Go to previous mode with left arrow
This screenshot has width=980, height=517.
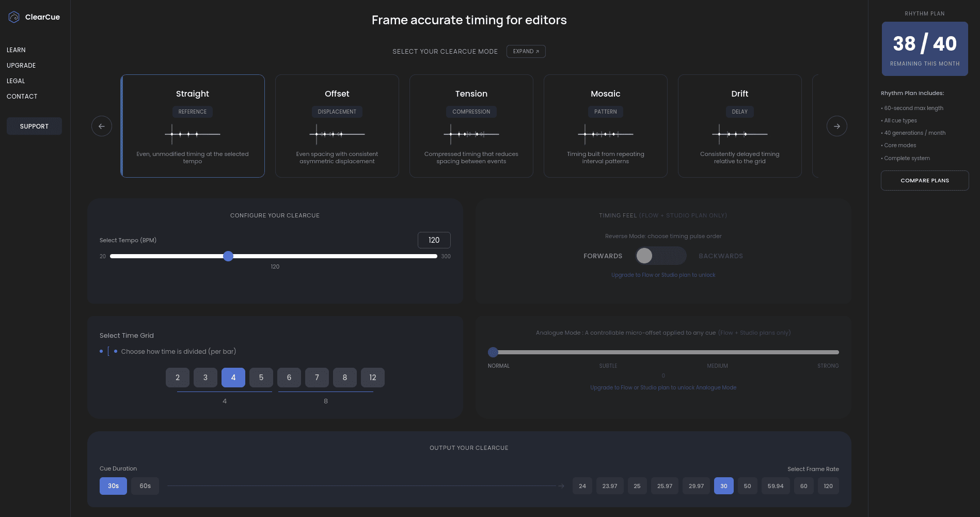point(102,126)
